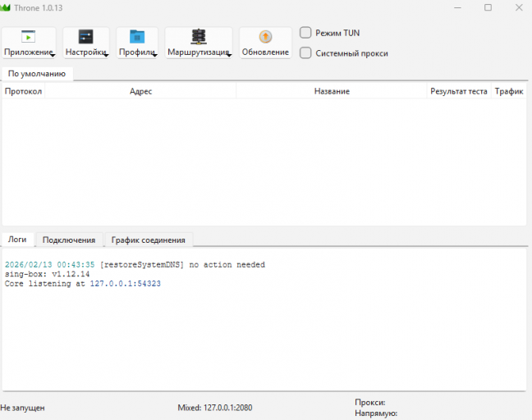The height and width of the screenshot is (420, 532).
Task: Switch to the График соединения tab
Action: [149, 240]
